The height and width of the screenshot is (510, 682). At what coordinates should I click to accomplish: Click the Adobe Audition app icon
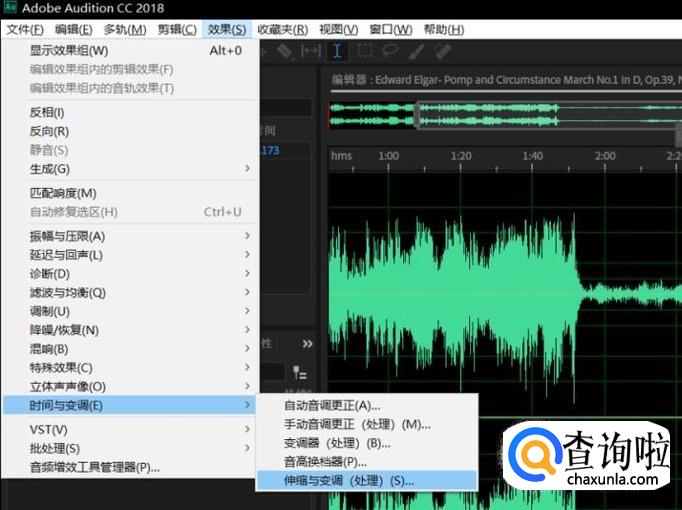pyautogui.click(x=10, y=7)
